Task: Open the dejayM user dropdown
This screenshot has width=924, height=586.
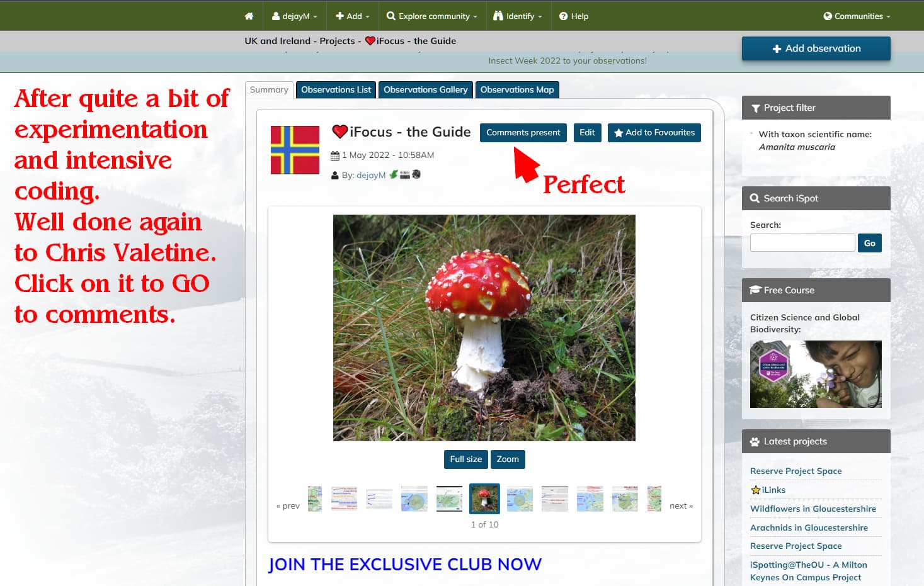Action: 294,16
